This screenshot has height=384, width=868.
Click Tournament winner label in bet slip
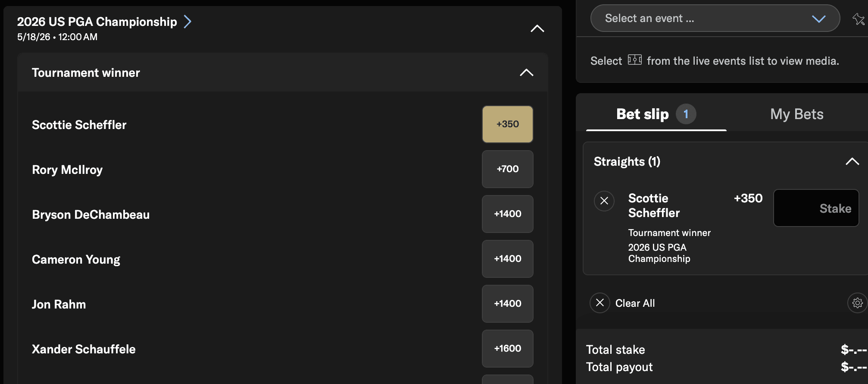click(669, 233)
